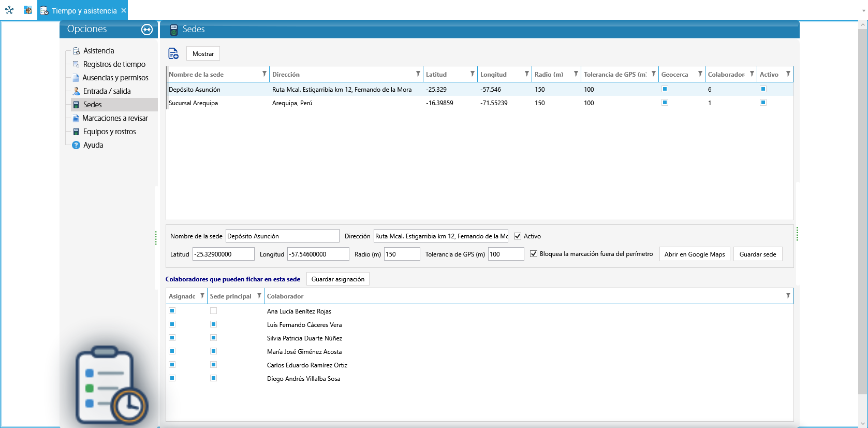Click Abrir en Google Maps
The width and height of the screenshot is (868, 428).
click(x=695, y=254)
